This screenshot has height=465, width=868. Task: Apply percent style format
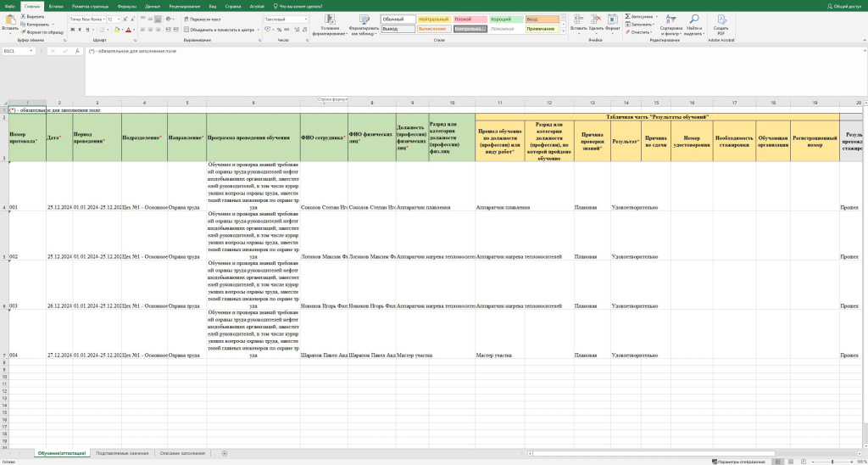pos(279,30)
